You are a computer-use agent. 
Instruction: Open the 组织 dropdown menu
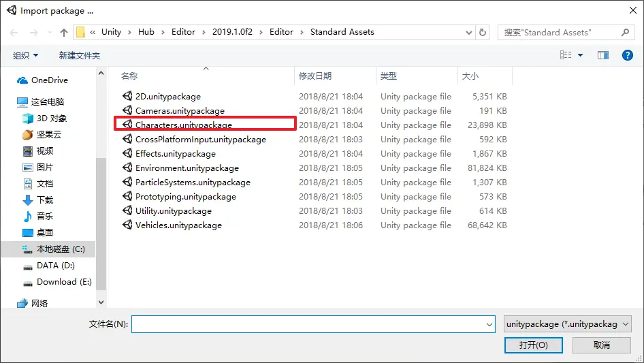25,55
